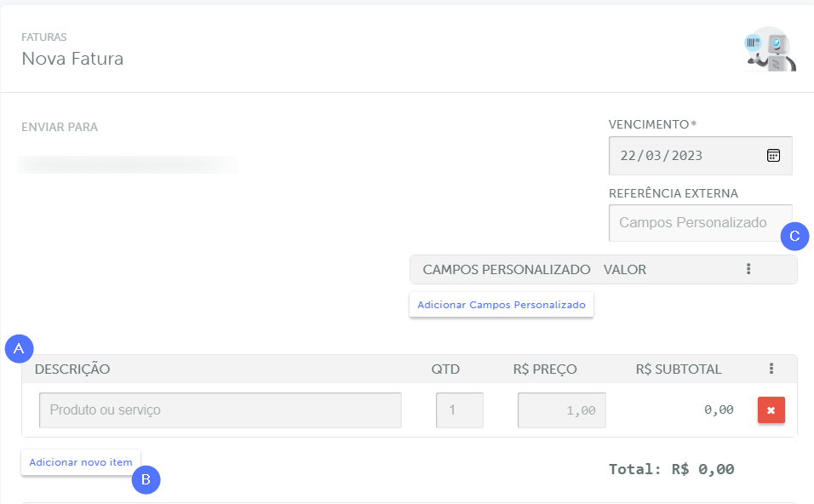Remove item row with red X button
814x504 pixels.
click(771, 410)
